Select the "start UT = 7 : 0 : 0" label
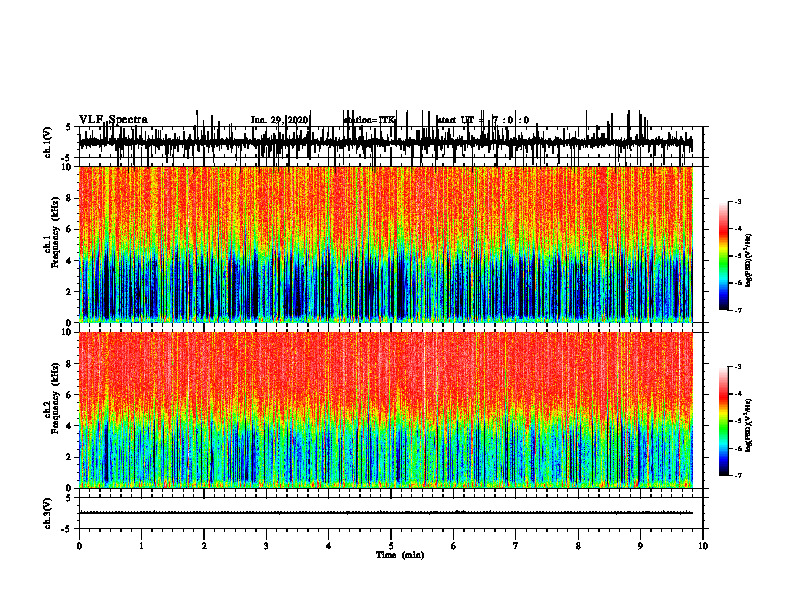Viewport: 792px width, 612px height. [x=483, y=120]
